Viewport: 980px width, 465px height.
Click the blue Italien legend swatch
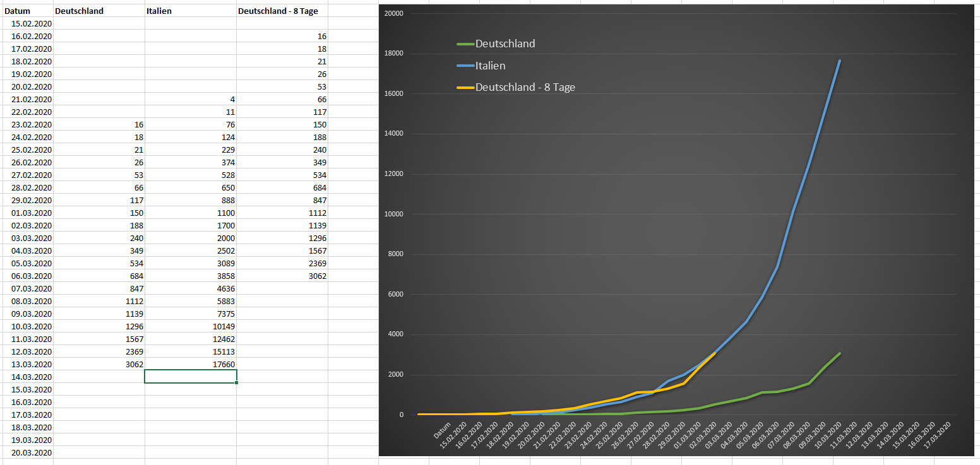coord(465,66)
